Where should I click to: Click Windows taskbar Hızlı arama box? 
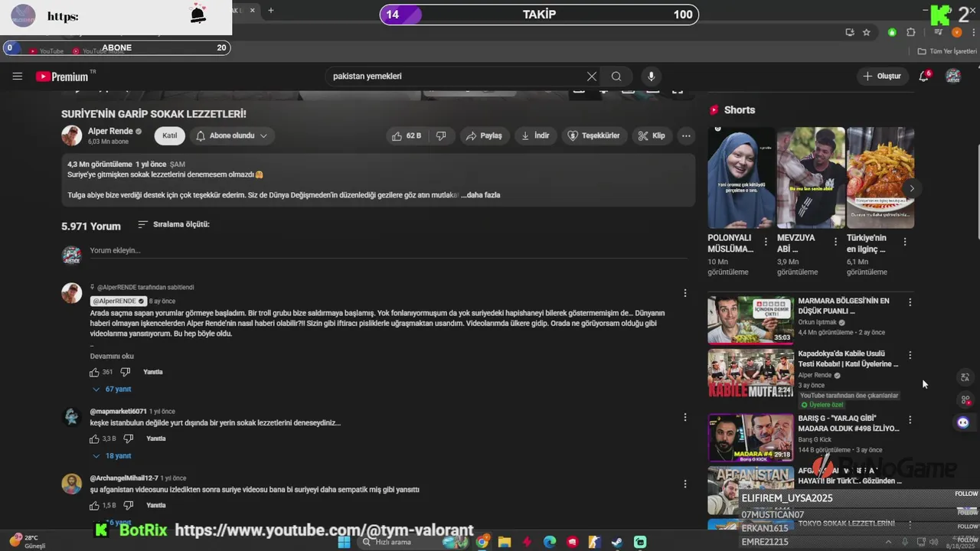(x=400, y=542)
